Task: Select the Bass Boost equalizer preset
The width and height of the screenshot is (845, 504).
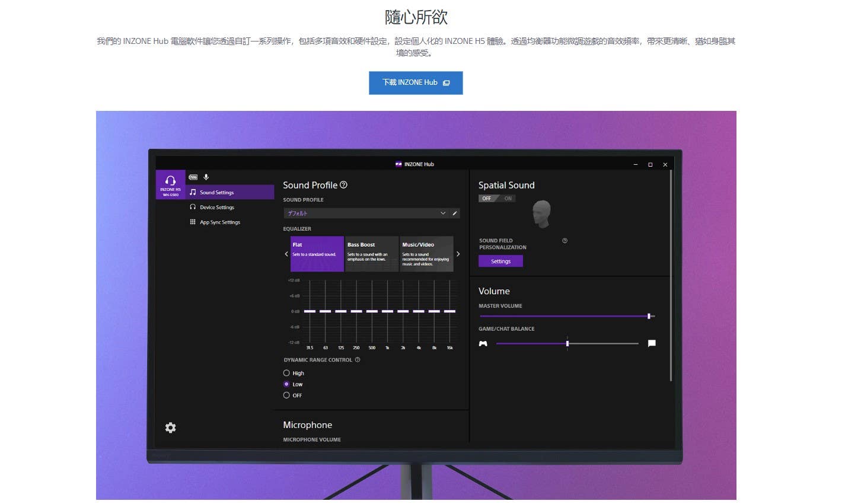Action: click(372, 254)
